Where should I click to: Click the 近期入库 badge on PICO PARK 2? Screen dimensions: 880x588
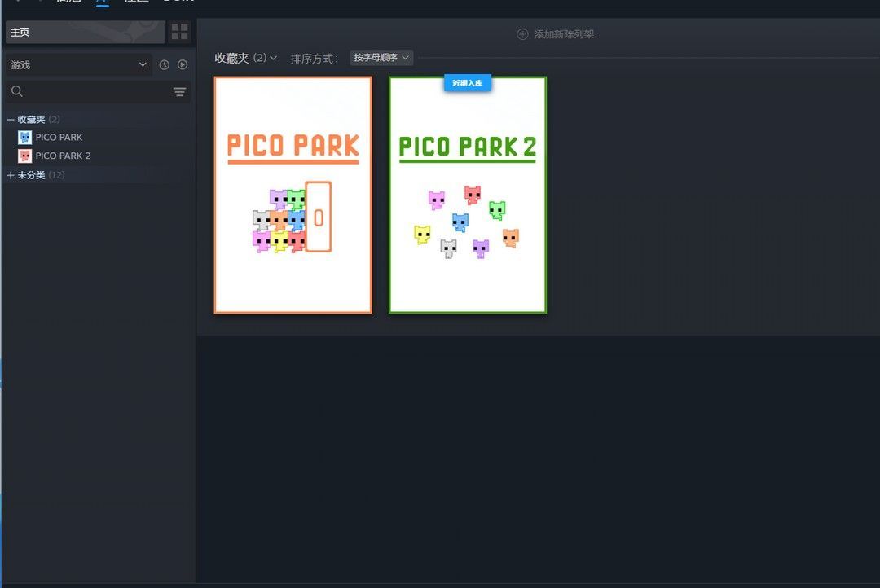click(467, 83)
